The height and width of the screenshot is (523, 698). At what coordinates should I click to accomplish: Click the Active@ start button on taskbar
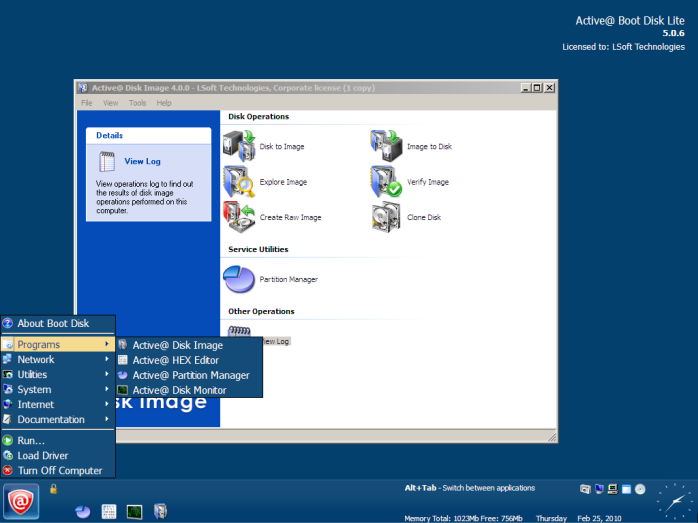point(21,502)
